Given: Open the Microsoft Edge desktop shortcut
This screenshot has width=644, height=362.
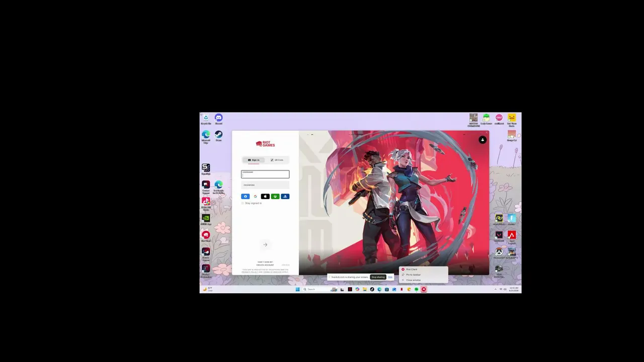Looking at the screenshot, I should 206,137.
